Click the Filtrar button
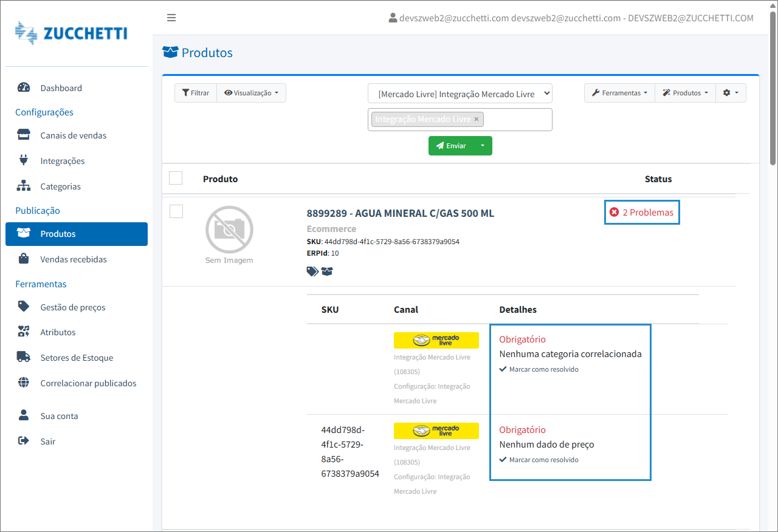 pyautogui.click(x=196, y=93)
